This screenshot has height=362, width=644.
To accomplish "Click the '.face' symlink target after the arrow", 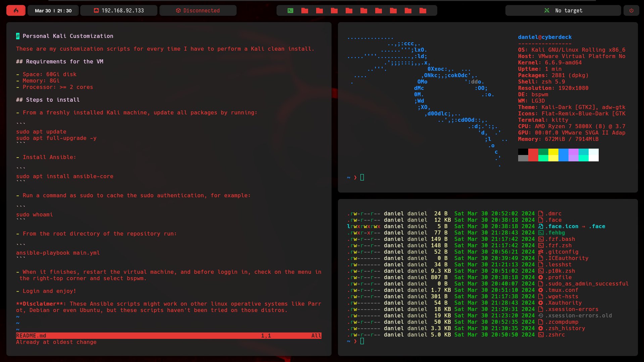I will pos(597,226).
